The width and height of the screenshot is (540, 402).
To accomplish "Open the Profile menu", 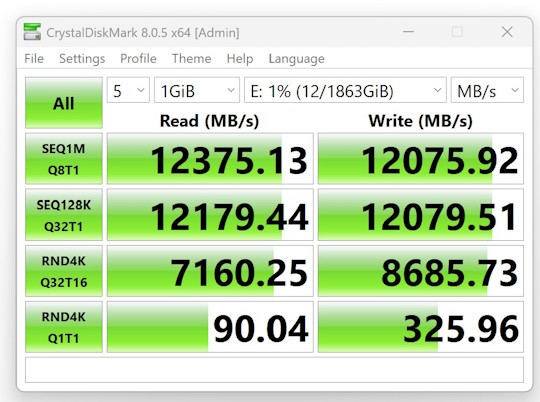I will [x=138, y=59].
